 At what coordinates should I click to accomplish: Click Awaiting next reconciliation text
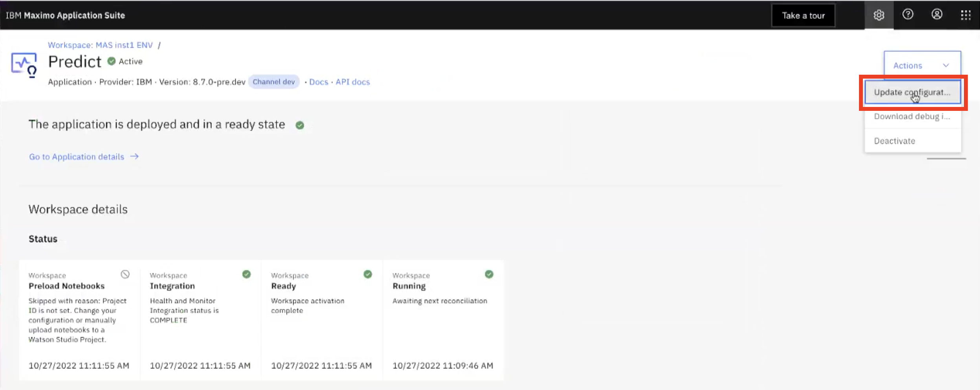click(440, 301)
